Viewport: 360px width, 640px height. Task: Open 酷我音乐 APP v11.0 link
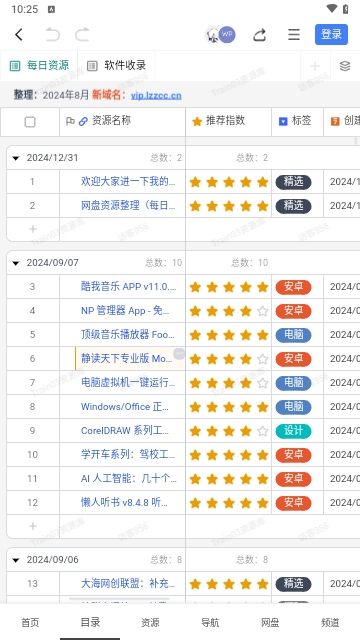[129, 287]
